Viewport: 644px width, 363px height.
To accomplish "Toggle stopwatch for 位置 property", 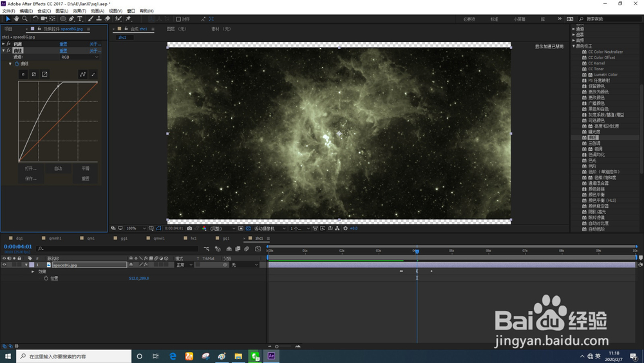I will coord(46,279).
